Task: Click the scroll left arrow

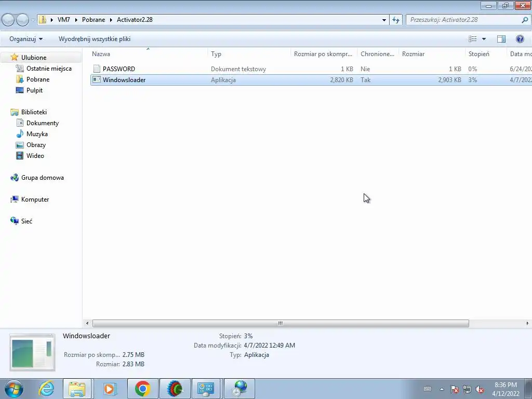Action: tap(87, 323)
